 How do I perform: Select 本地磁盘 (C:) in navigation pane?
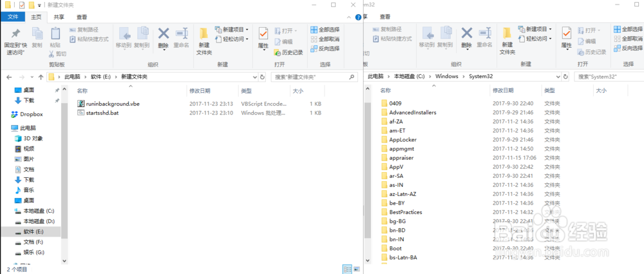coord(35,211)
